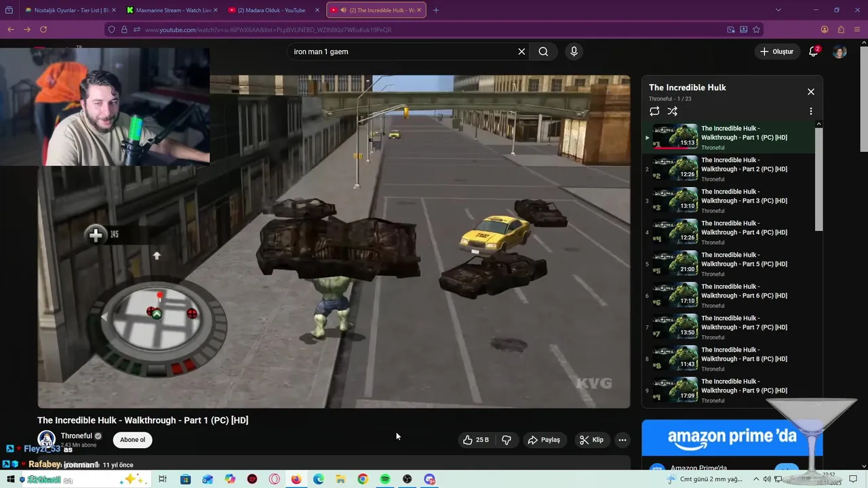Select Walkthrough Part 4 title
This screenshot has width=868, height=488.
tap(744, 228)
